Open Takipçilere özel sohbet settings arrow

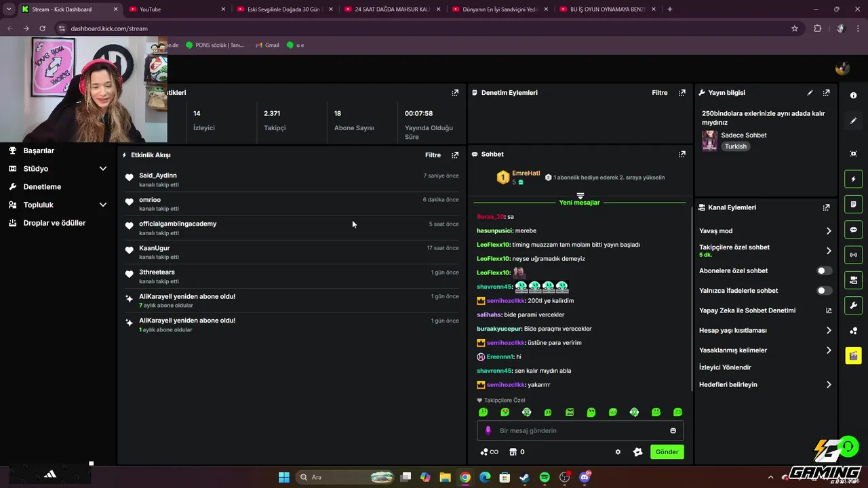coord(829,251)
